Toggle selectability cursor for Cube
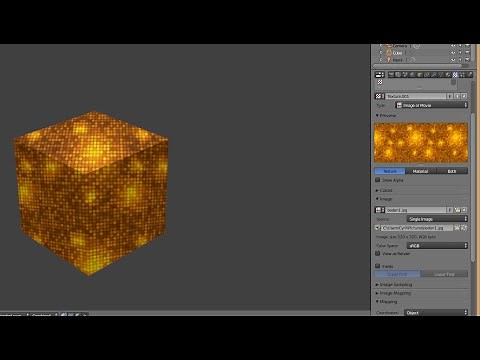This screenshot has height=360, width=480. click(460, 53)
